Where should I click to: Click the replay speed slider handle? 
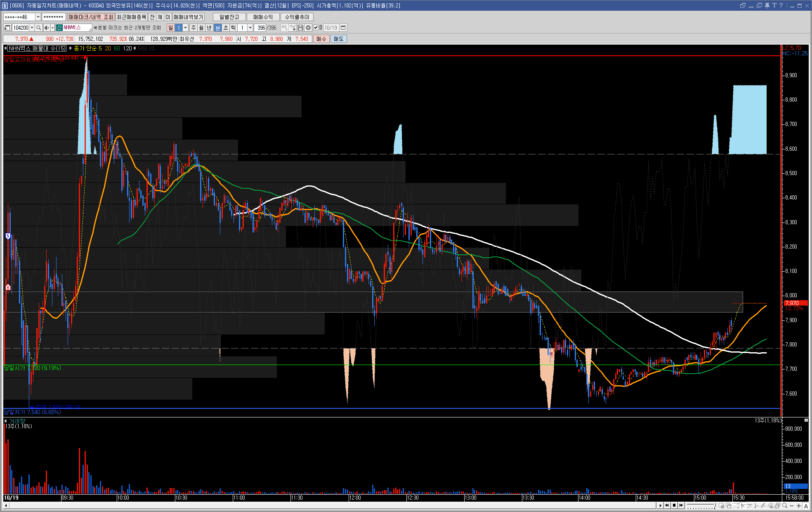click(x=714, y=506)
